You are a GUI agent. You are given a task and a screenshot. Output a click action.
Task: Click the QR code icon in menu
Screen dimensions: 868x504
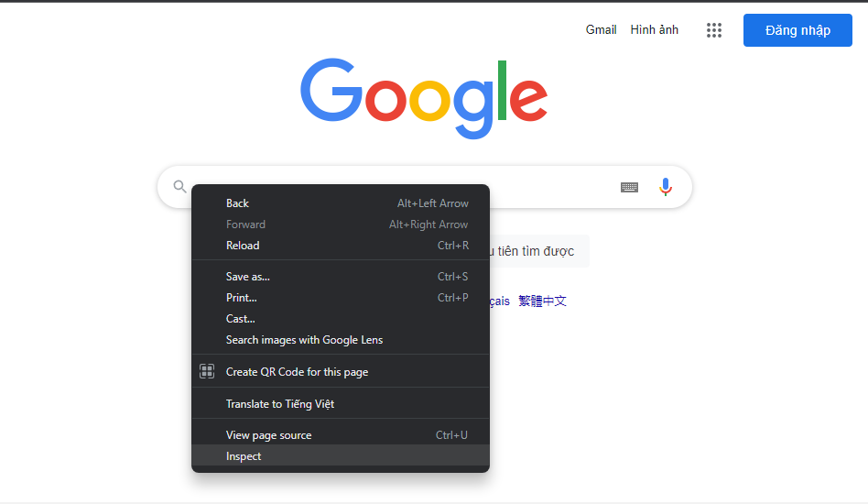pyautogui.click(x=207, y=371)
